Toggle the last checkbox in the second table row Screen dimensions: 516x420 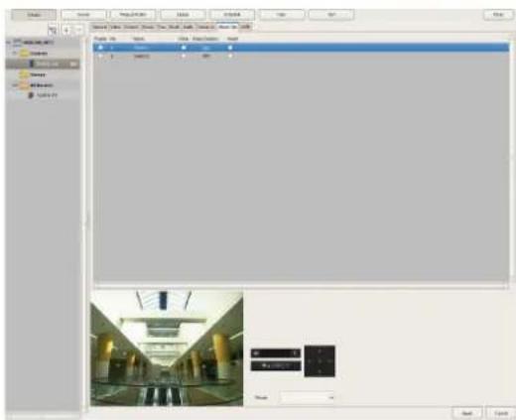pyautogui.click(x=230, y=57)
